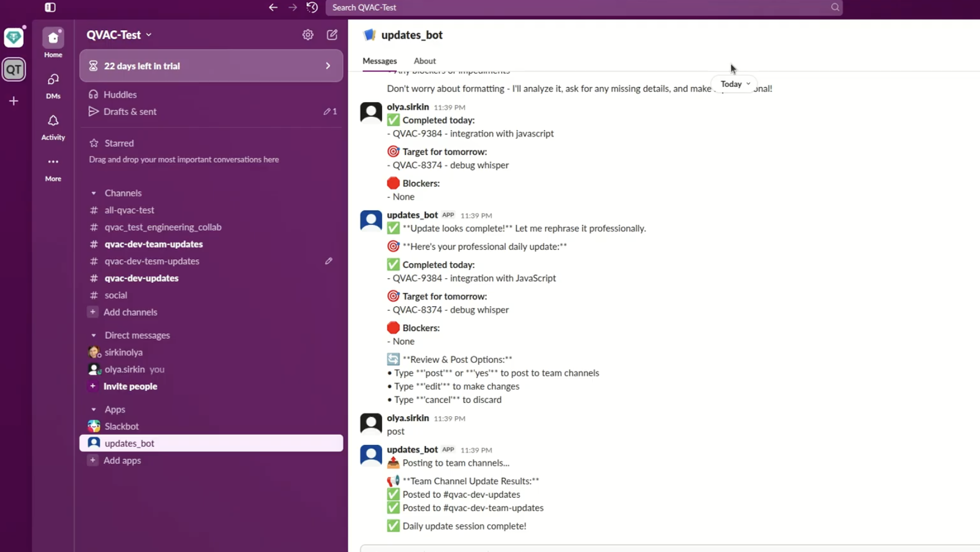Switch to the About tab

click(x=424, y=61)
